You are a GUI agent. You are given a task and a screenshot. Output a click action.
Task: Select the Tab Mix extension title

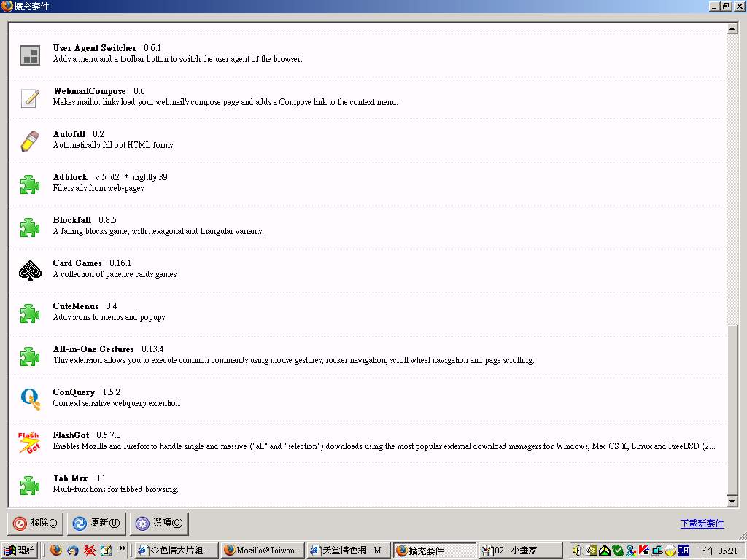point(71,478)
